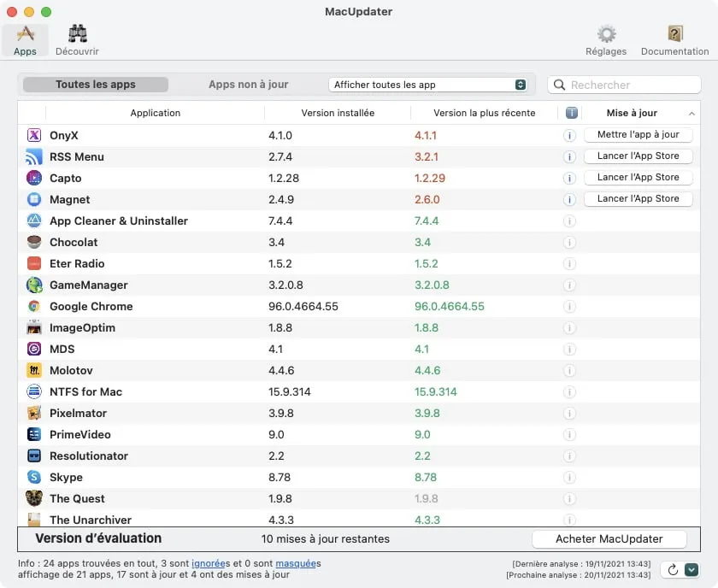Click the GameManager app icon
The height and width of the screenshot is (588, 718).
[34, 285]
